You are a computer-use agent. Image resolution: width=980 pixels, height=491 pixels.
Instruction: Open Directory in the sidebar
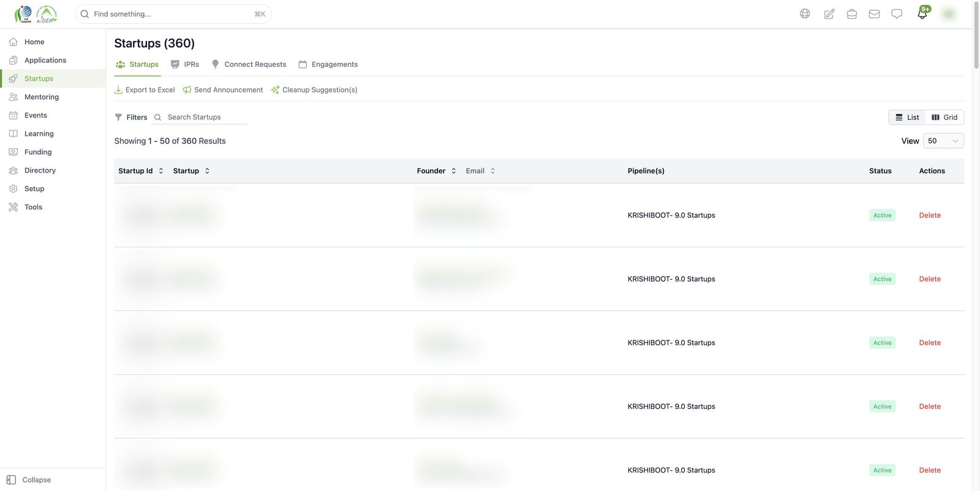(53, 170)
